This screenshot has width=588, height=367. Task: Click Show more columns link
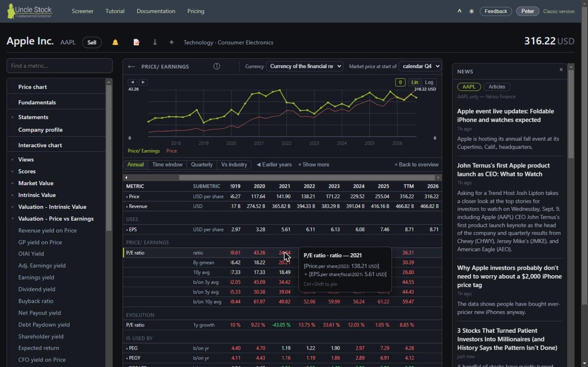coord(314,165)
